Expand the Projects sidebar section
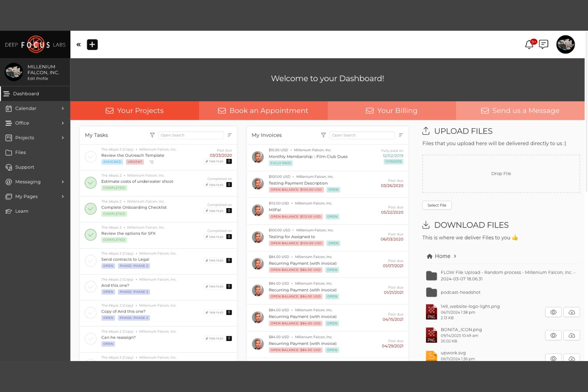 (25, 137)
